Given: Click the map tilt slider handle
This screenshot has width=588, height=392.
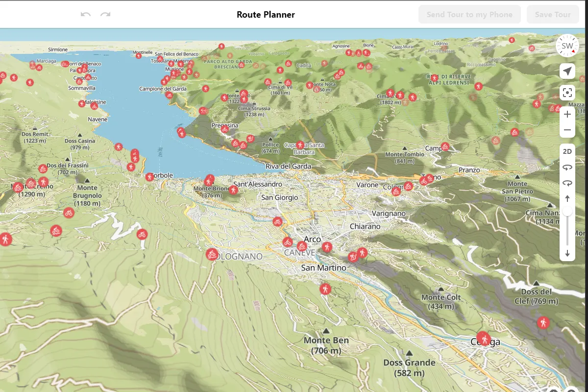Looking at the screenshot, I should click(x=567, y=211).
